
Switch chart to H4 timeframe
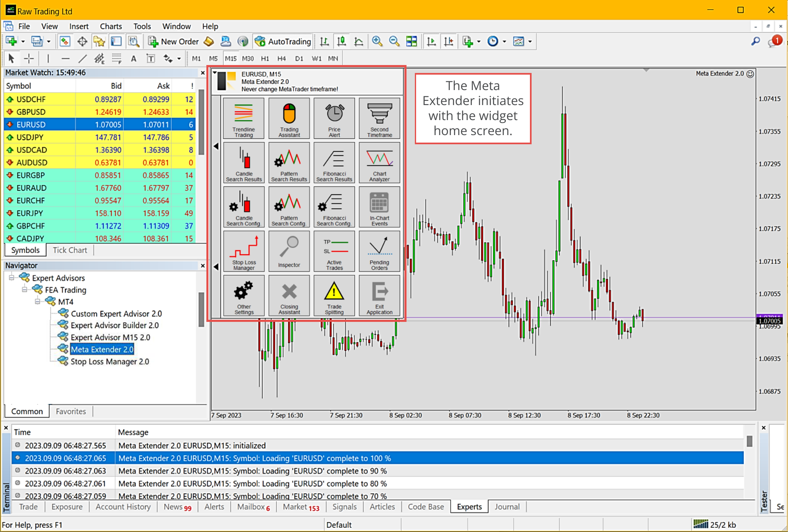point(281,58)
